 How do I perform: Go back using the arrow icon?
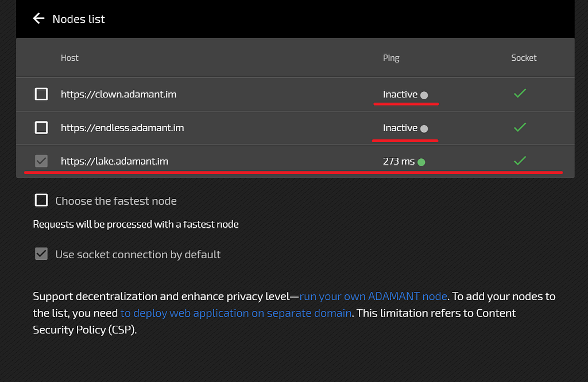click(38, 18)
